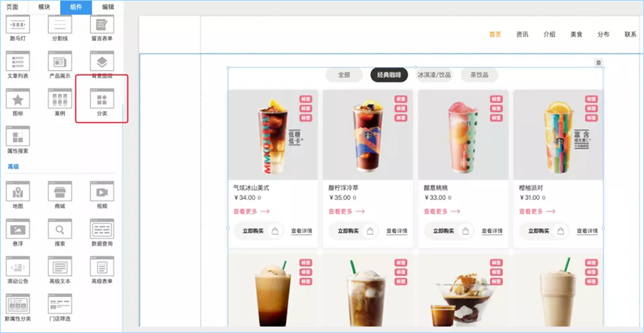The image size is (644, 333).
Task: Select the 滚动公告 scrolling notice component
Action: pos(17,270)
